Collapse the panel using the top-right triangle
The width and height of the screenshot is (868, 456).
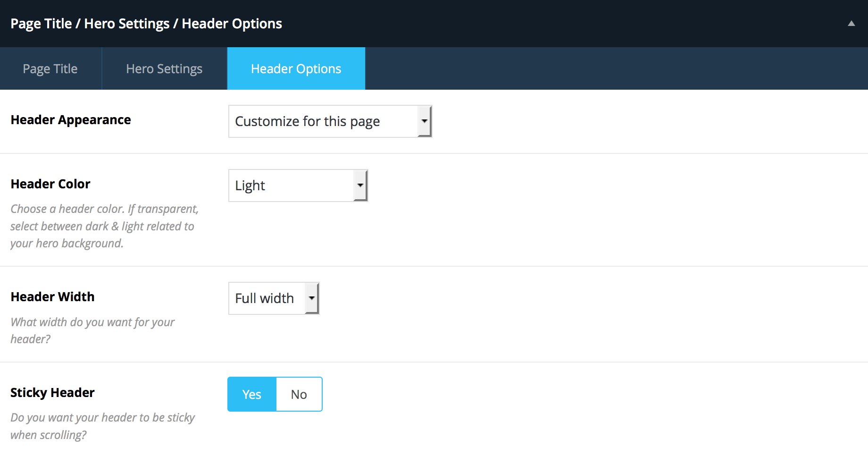(x=851, y=24)
